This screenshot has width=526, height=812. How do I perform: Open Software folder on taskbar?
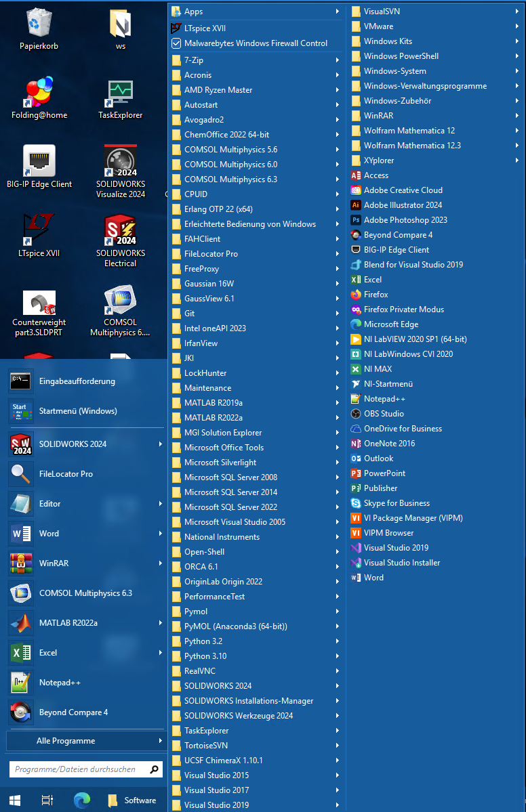(x=132, y=800)
